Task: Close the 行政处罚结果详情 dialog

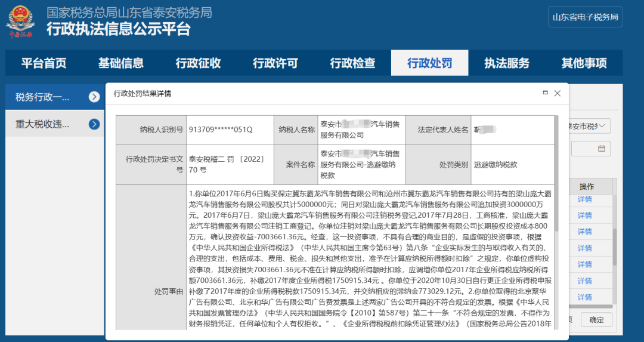Action: (558, 93)
